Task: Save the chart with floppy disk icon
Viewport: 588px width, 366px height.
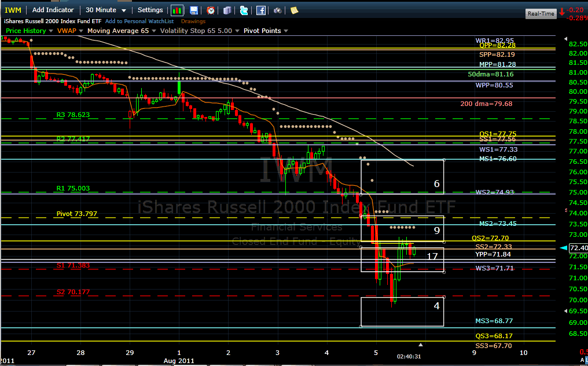Action: click(193, 10)
